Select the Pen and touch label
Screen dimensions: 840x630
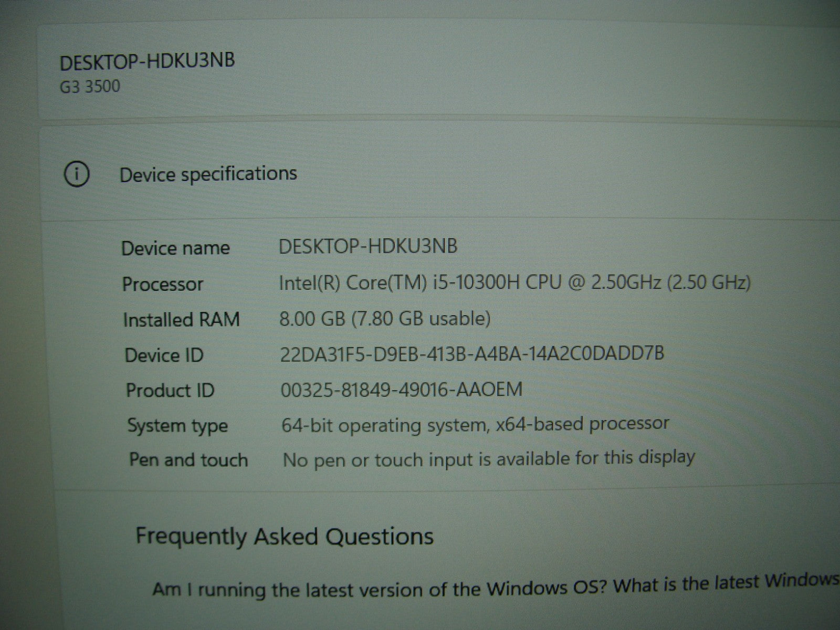(x=188, y=460)
